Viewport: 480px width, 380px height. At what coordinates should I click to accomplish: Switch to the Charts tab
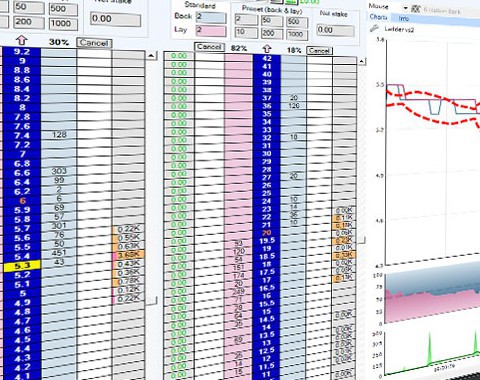point(378,17)
